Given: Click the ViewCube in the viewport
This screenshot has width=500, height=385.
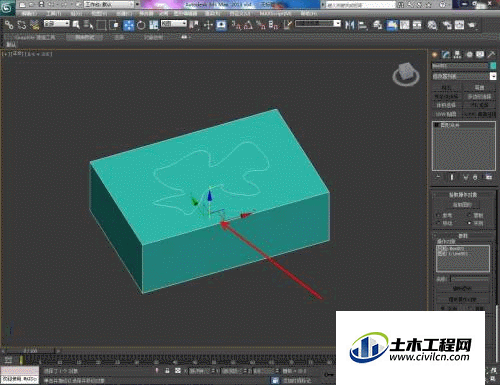Looking at the screenshot, I should 406,74.
